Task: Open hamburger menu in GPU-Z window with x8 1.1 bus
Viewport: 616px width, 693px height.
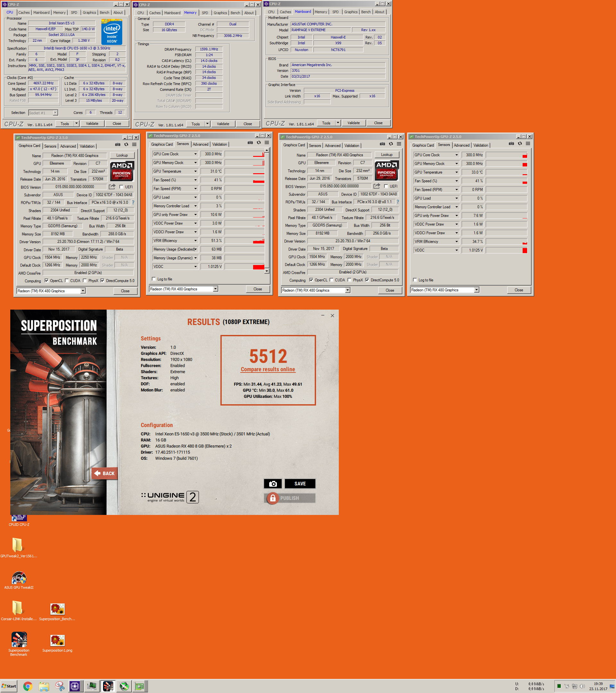Action: click(x=399, y=144)
